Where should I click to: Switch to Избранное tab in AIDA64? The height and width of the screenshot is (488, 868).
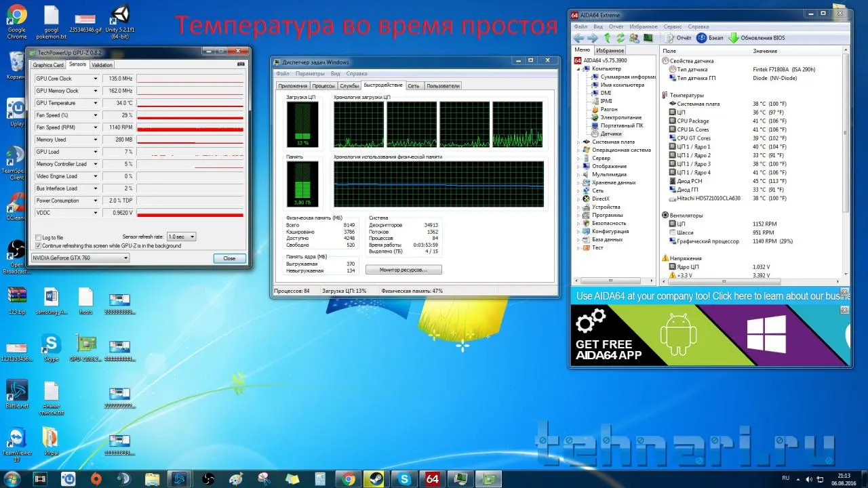point(610,50)
